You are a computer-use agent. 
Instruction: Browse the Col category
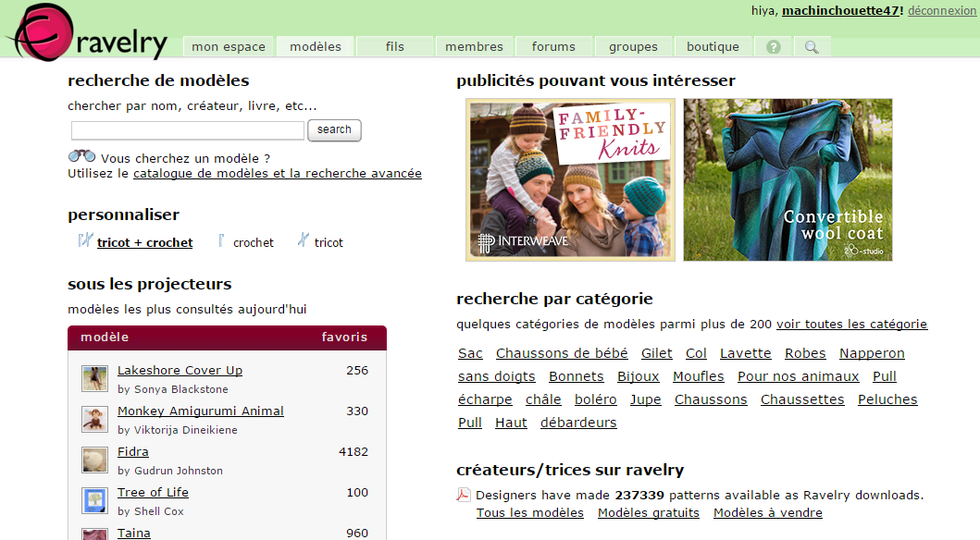click(696, 353)
